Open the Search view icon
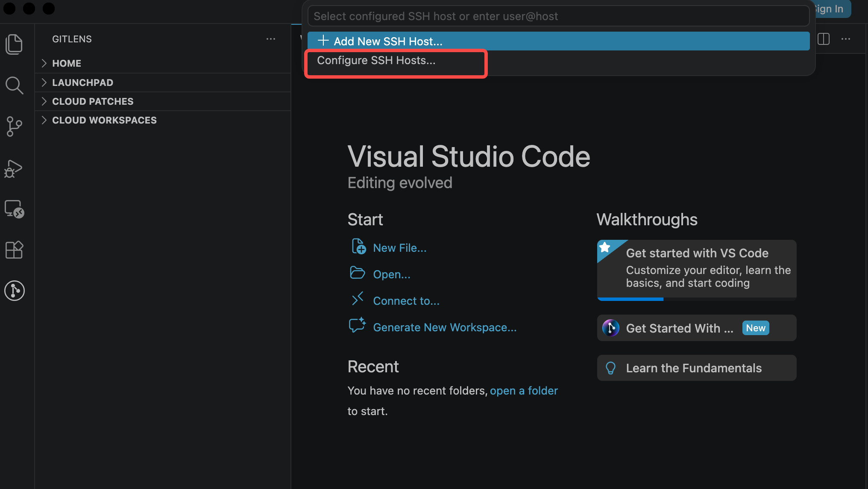868x489 pixels. pos(15,85)
